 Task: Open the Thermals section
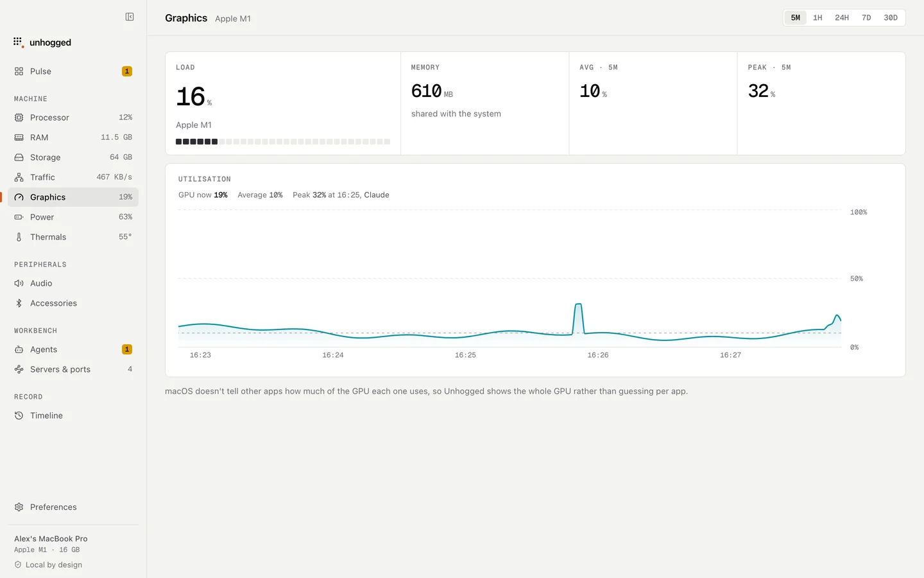point(73,237)
